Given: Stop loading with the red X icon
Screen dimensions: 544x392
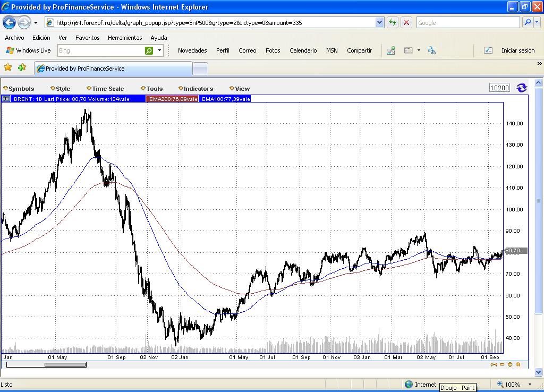Looking at the screenshot, I should coord(406,23).
